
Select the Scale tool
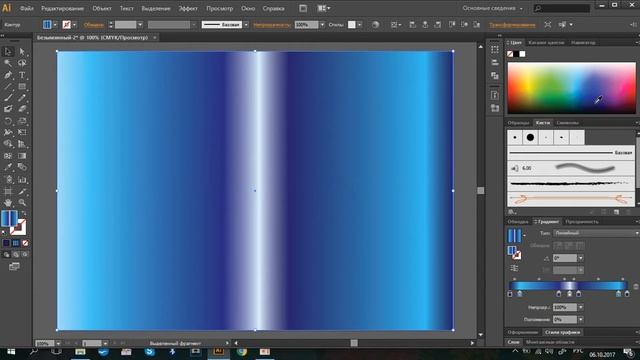pos(22,121)
